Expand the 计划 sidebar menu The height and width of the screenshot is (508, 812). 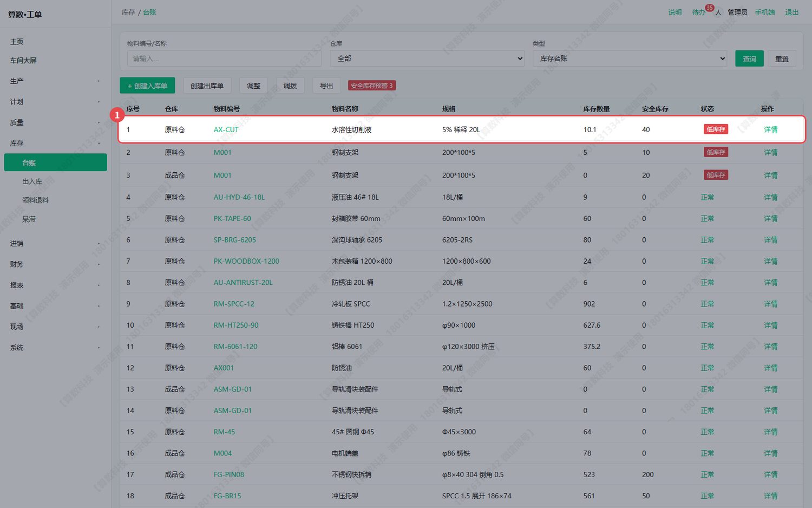pyautogui.click(x=55, y=102)
